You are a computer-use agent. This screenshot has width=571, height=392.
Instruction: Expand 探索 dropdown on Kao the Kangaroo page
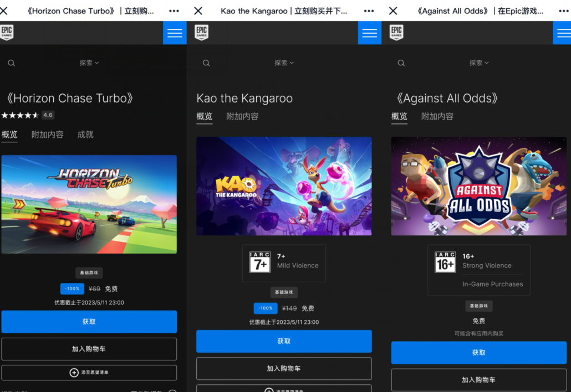tap(284, 63)
